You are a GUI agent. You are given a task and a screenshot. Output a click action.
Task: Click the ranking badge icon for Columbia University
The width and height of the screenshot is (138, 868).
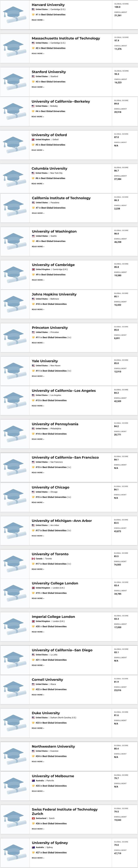(x=33, y=178)
